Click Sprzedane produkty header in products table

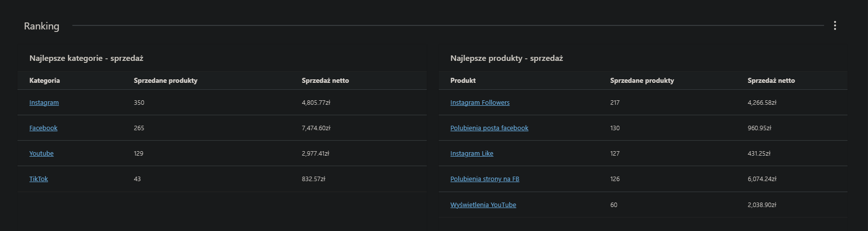[x=642, y=80]
